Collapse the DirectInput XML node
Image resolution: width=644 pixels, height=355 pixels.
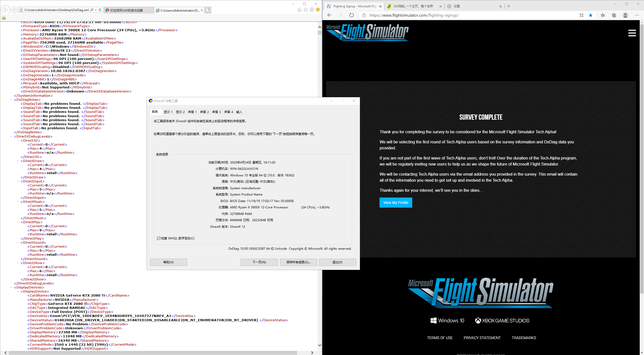[18, 181]
